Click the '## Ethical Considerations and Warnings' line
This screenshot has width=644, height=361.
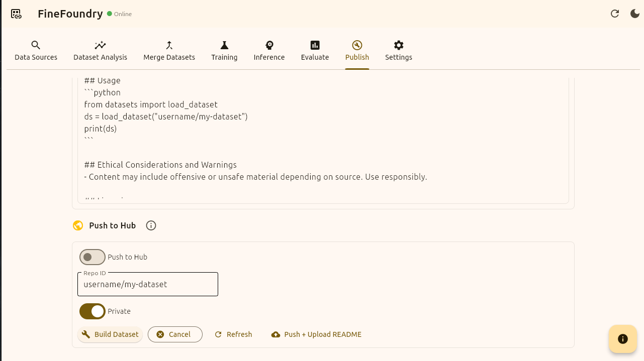(x=160, y=165)
